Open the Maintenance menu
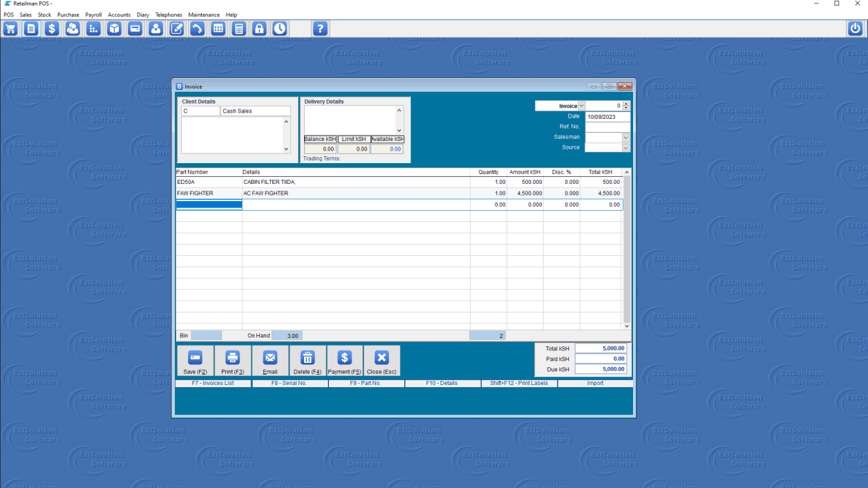The width and height of the screenshot is (868, 488). [x=204, y=15]
